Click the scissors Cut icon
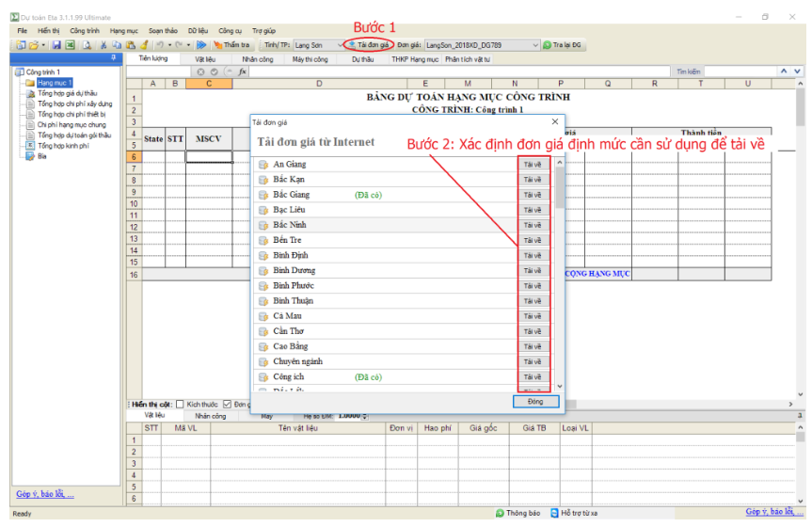812x527 pixels. pos(103,45)
